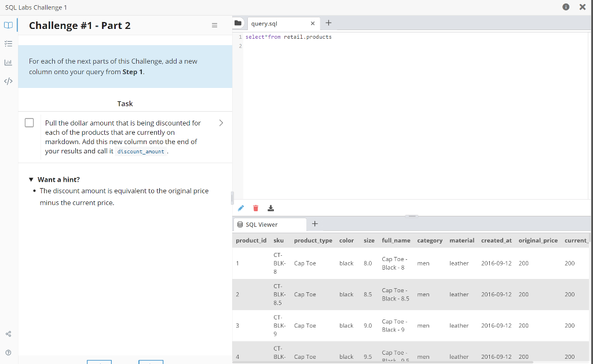593x364 pixels.
Task: Collapse the 'Want a hint?' section
Action: [x=31, y=179]
